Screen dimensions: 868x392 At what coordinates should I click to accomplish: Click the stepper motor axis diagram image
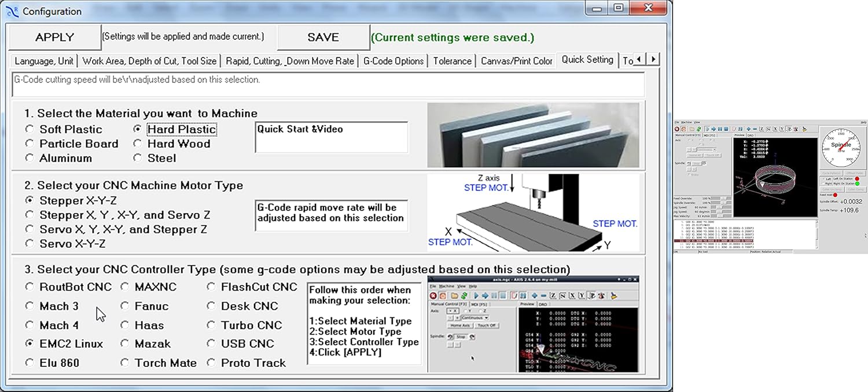point(532,213)
